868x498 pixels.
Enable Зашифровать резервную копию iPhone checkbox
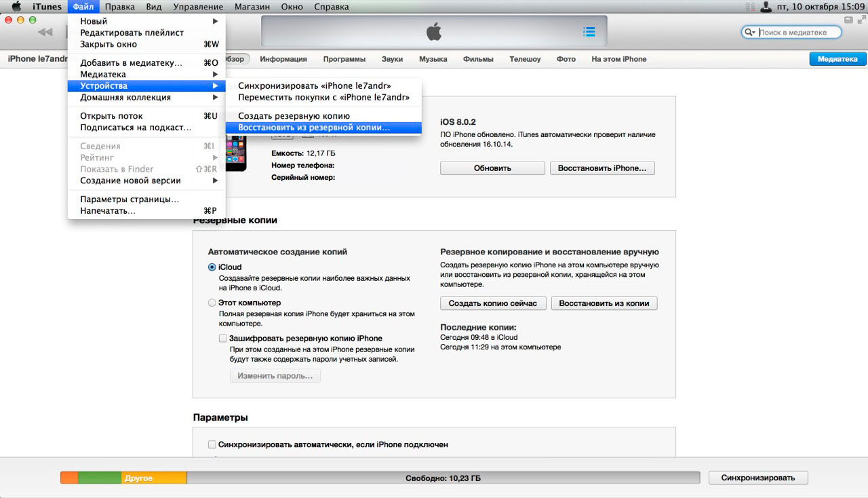coord(222,338)
